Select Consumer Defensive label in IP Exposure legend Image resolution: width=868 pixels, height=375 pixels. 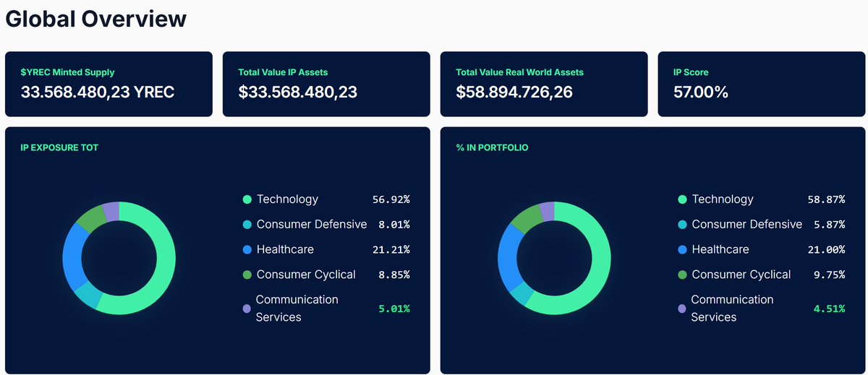click(x=312, y=225)
